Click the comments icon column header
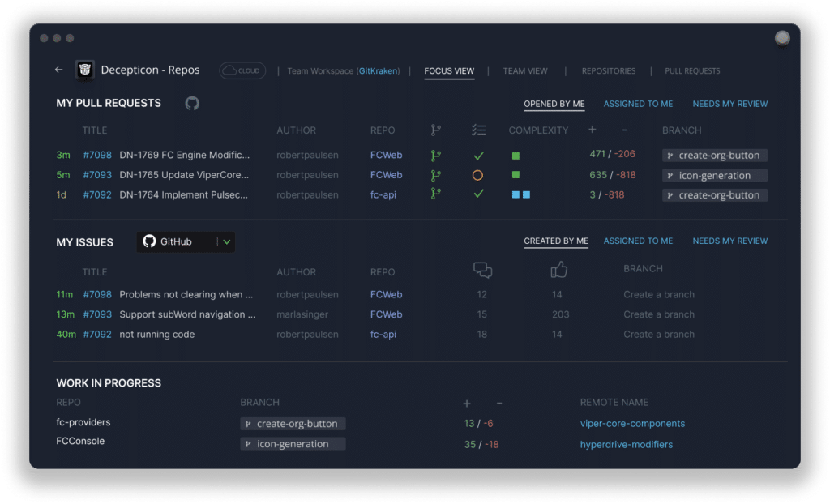Image resolution: width=830 pixels, height=504 pixels. [482, 270]
